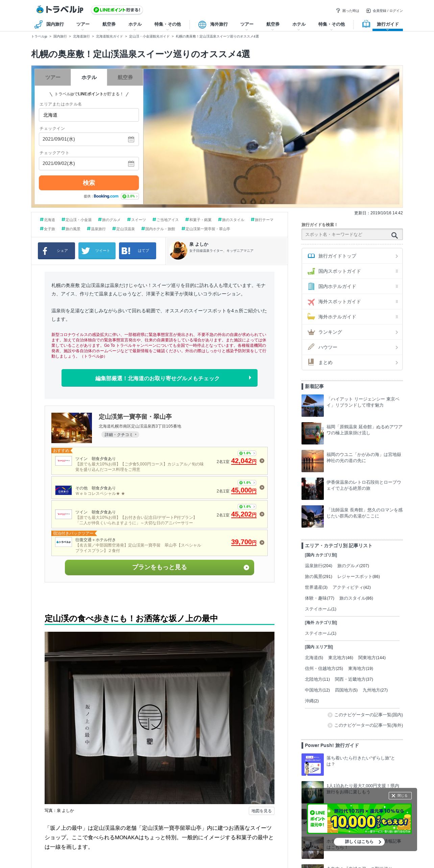
Task: Expand the overseas 航空券 menu chevron
Action: (273, 29)
